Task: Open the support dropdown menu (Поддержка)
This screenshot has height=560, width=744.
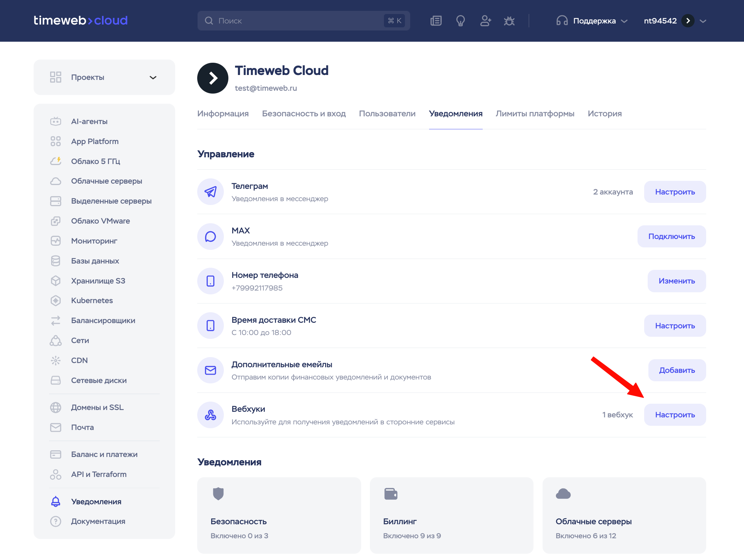Action: coord(592,21)
